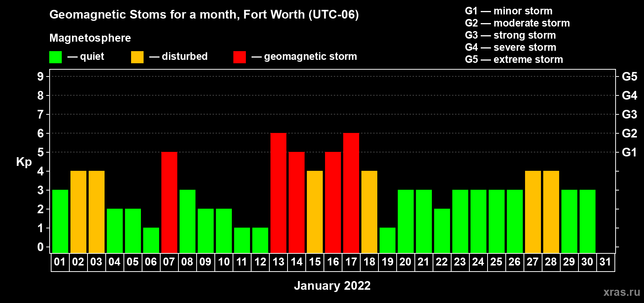
Task: Select the orange bar for day 15
Action: [x=315, y=212]
